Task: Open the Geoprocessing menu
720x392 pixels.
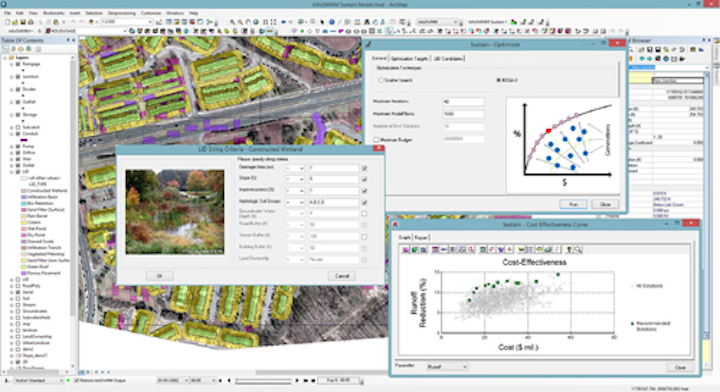Action: pos(122,13)
